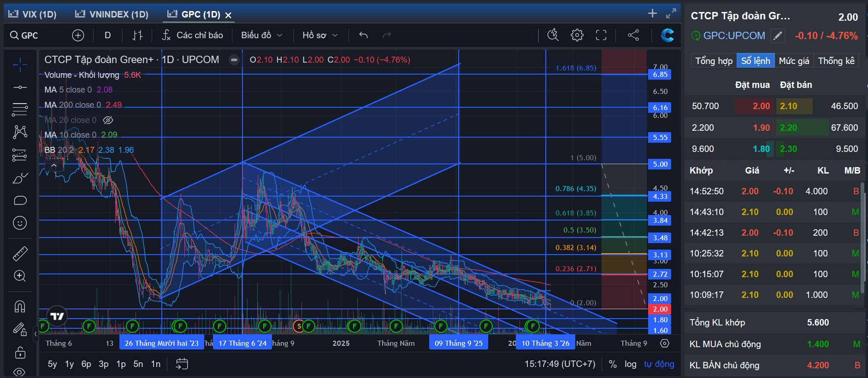Screen dimensions: 868x378
Task: Select the crosshair cursor tool
Action: coord(20,65)
